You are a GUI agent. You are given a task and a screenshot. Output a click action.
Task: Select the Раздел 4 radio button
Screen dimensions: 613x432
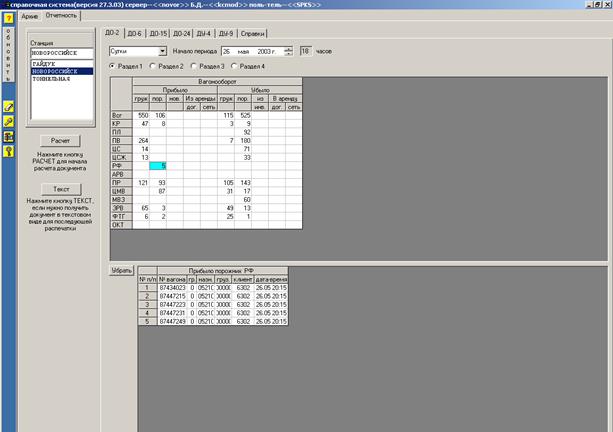click(234, 66)
